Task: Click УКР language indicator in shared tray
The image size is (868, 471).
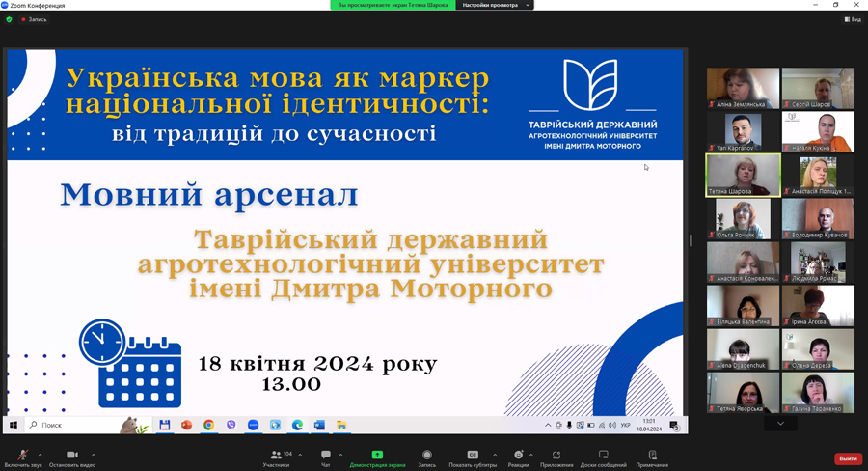Action: 625,425
